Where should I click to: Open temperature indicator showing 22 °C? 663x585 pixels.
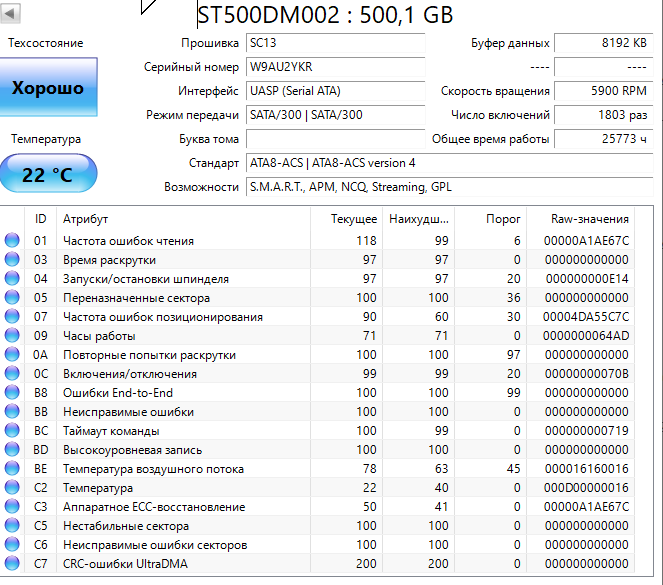[x=48, y=173]
